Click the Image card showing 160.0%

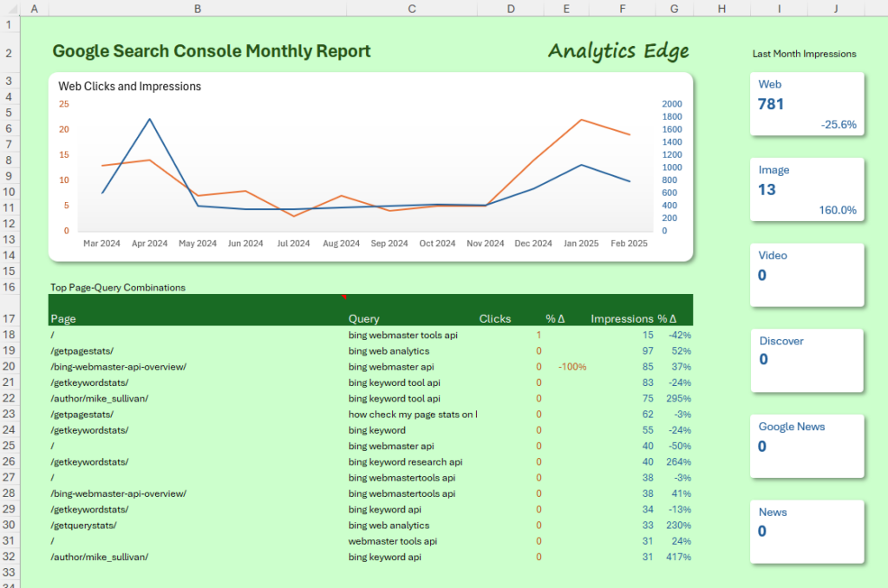[806, 189]
